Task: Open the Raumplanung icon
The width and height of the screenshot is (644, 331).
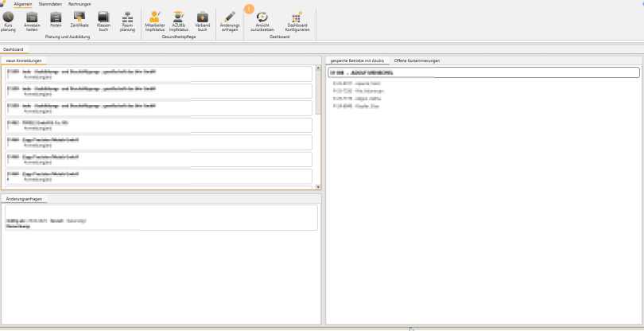Action: 127,17
